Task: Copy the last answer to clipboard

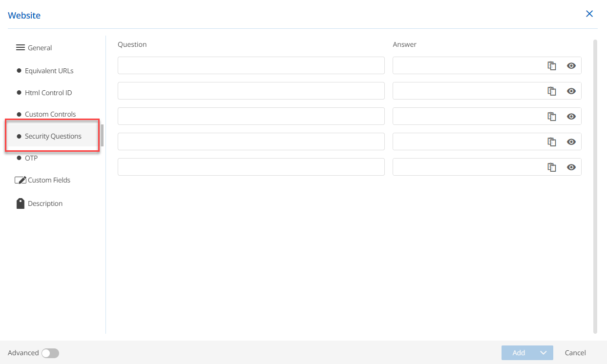Action: 552,166
